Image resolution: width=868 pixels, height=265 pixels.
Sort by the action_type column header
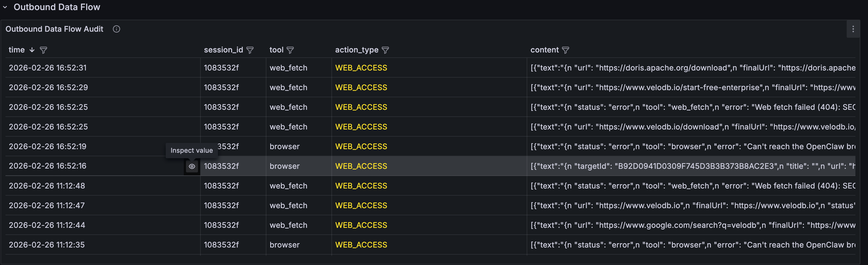pyautogui.click(x=357, y=50)
